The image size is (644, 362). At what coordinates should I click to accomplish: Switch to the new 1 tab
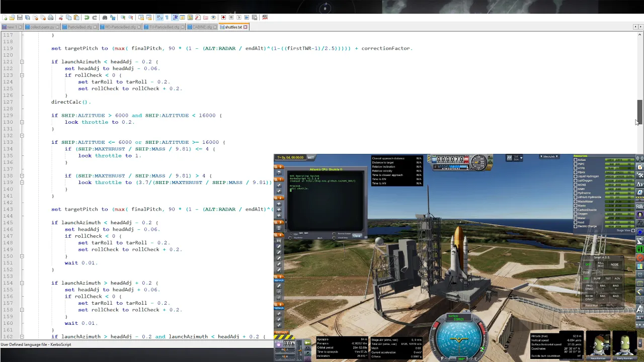pyautogui.click(x=11, y=27)
